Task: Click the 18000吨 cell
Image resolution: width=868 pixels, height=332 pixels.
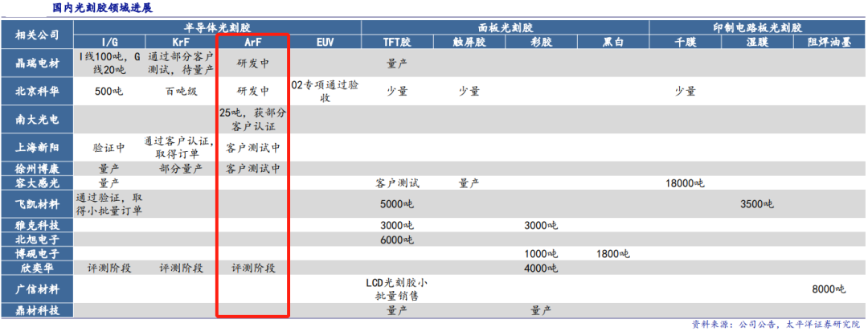Action: (x=685, y=182)
